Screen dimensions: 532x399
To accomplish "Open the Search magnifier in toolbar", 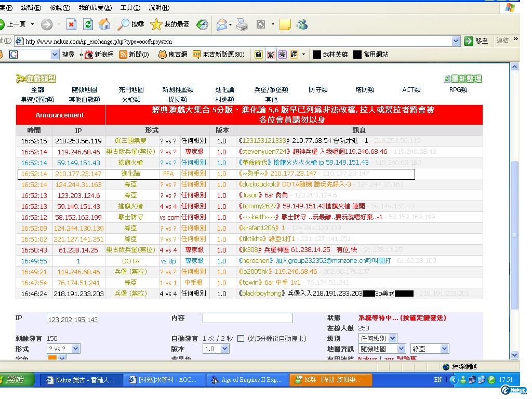I will point(131,24).
